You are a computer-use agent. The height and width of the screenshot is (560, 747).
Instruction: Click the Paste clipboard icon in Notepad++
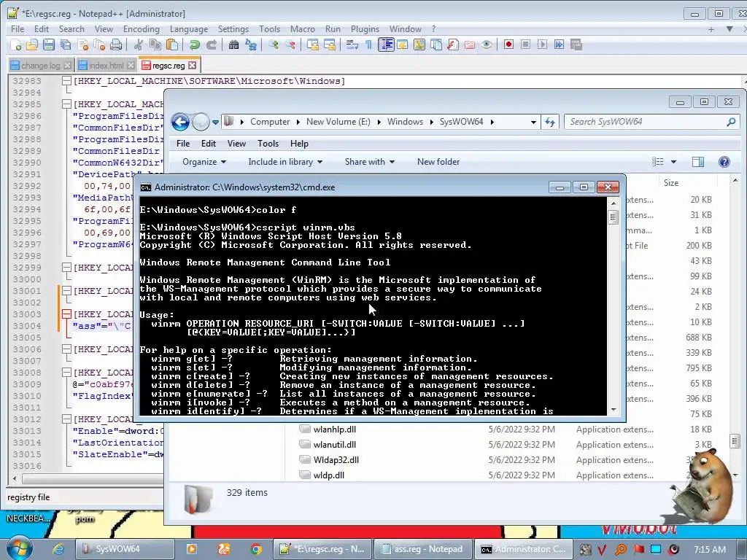point(172,44)
